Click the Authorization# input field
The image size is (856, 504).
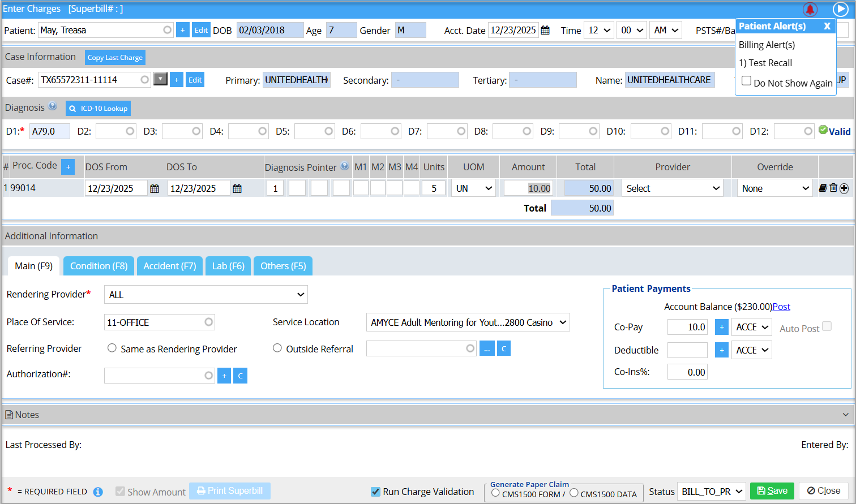coord(154,376)
